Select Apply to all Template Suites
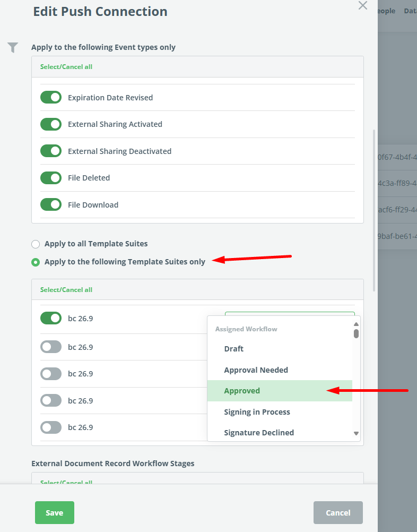The width and height of the screenshot is (417, 532). pos(36,244)
